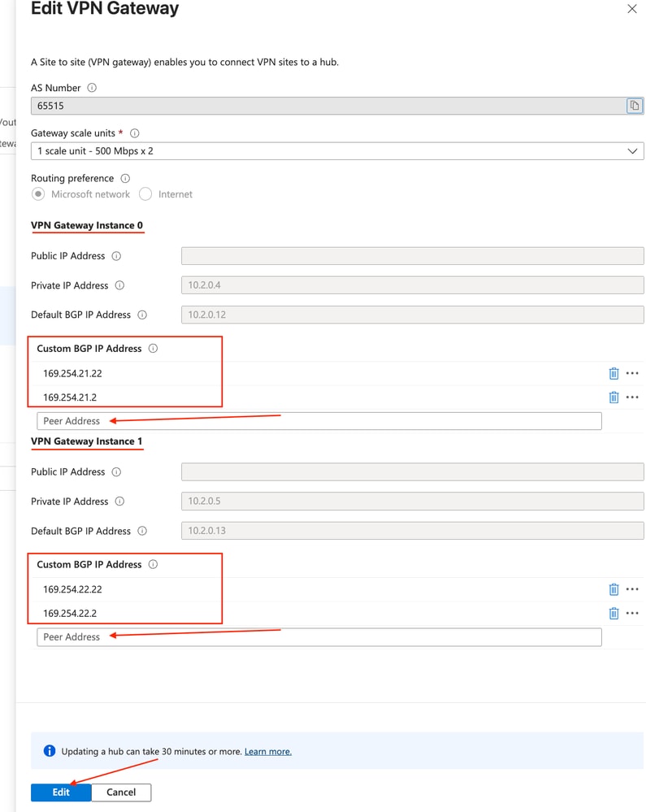
Task: Click Instance 1 Public IP Address field
Action: (x=413, y=471)
